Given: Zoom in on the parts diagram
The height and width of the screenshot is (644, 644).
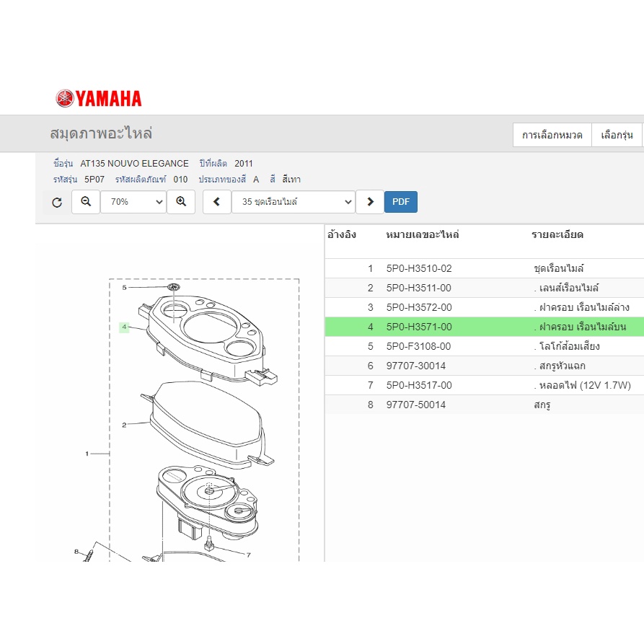Looking at the screenshot, I should (x=181, y=202).
